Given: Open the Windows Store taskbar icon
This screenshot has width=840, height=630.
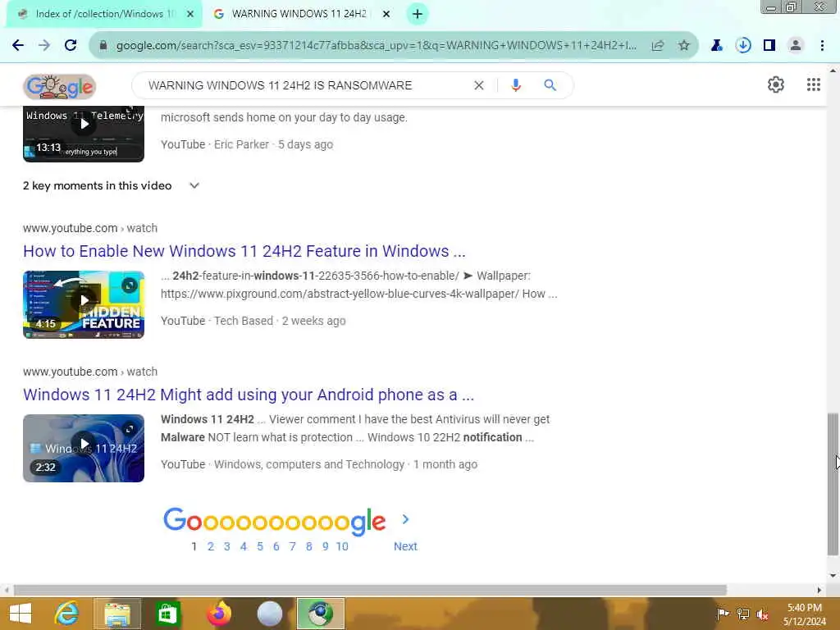Looking at the screenshot, I should pyautogui.click(x=167, y=614).
